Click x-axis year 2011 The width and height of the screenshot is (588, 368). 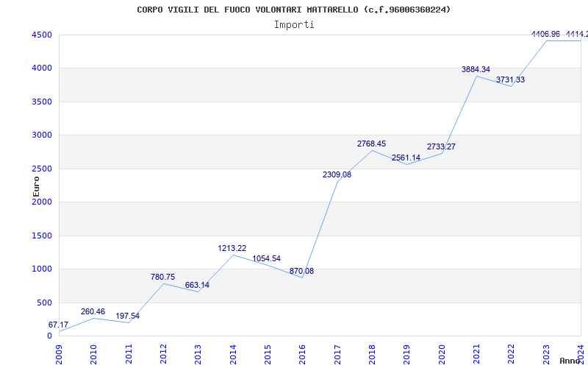(129, 355)
